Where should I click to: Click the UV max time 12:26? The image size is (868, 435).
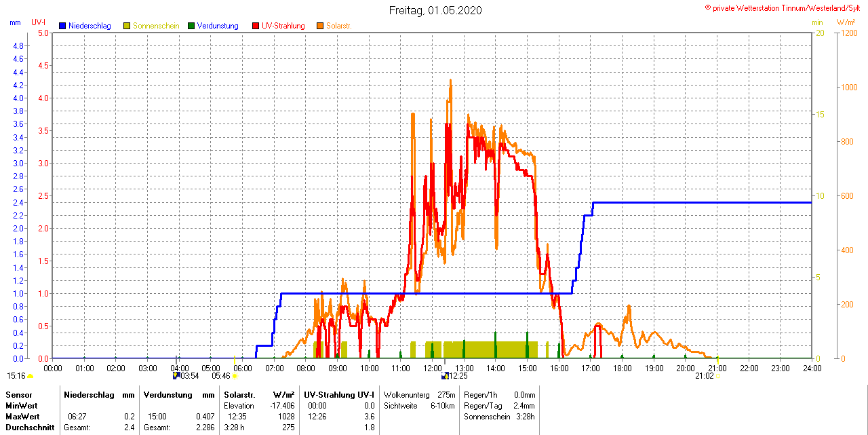click(x=317, y=416)
